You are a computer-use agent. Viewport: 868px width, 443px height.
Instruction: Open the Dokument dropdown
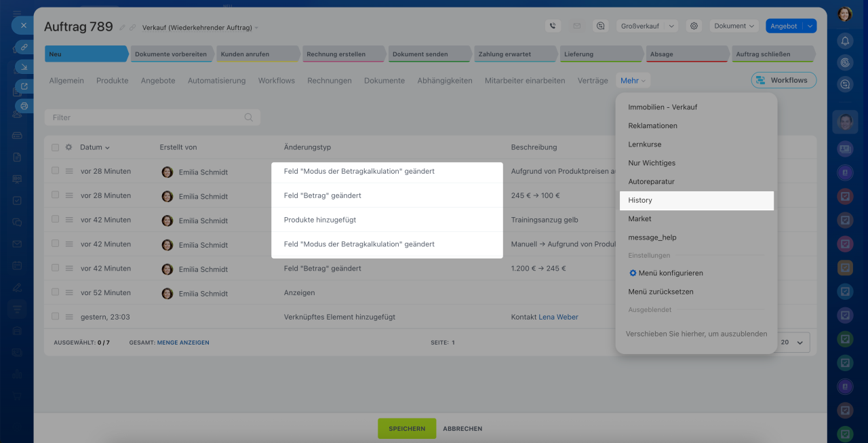pyautogui.click(x=734, y=26)
